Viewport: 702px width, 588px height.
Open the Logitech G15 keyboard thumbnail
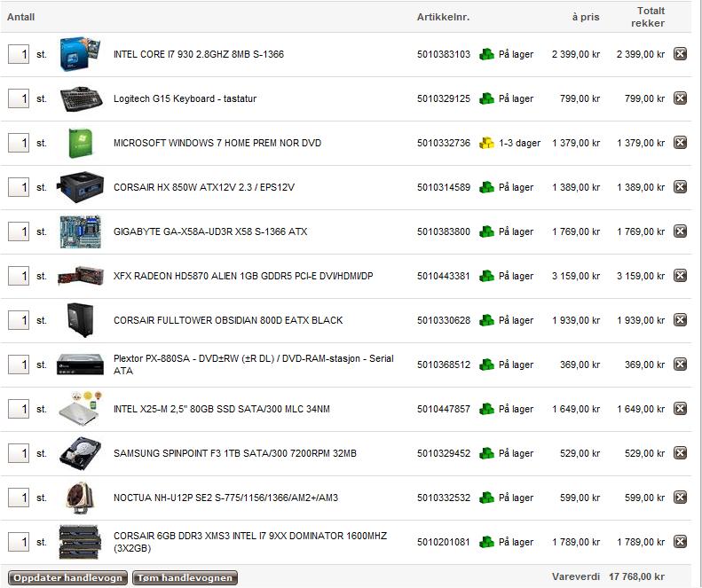pyautogui.click(x=81, y=98)
